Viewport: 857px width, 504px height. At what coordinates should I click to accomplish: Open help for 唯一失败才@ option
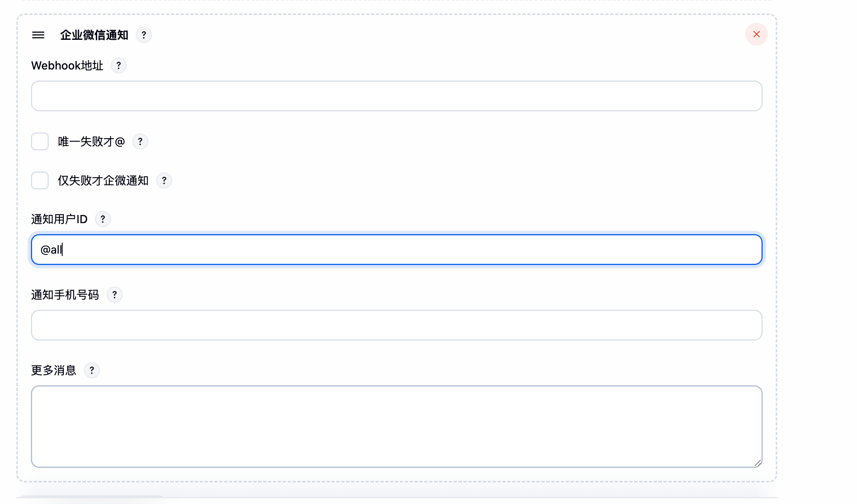140,141
